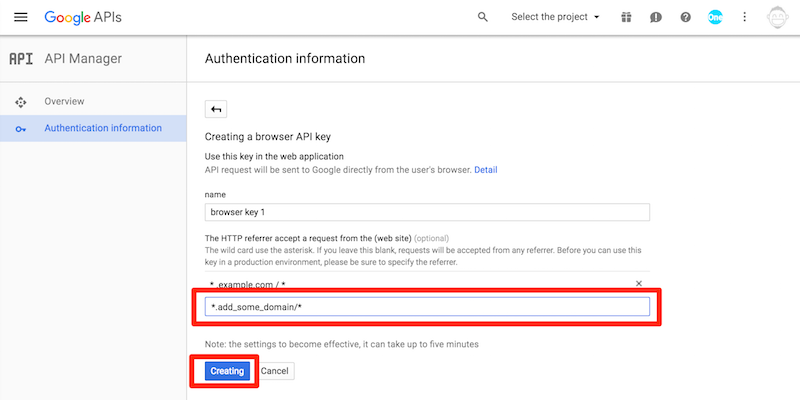
Task: Click the back arrow button
Action: pyautogui.click(x=216, y=109)
